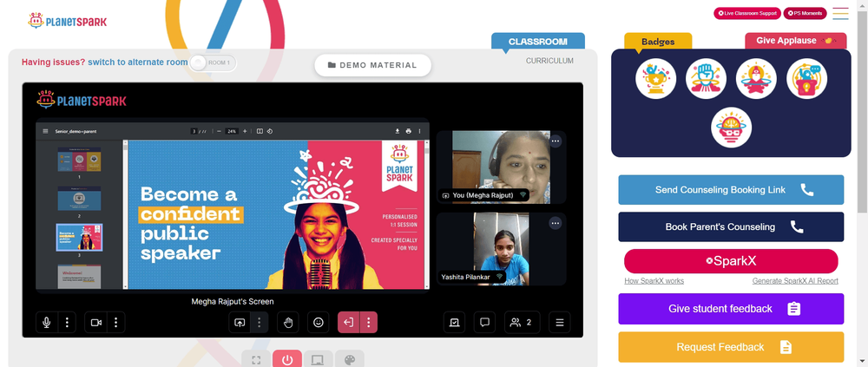Screen dimensions: 868x367
Task: Click the PDF zoom percentage field 24%
Action: [x=232, y=131]
